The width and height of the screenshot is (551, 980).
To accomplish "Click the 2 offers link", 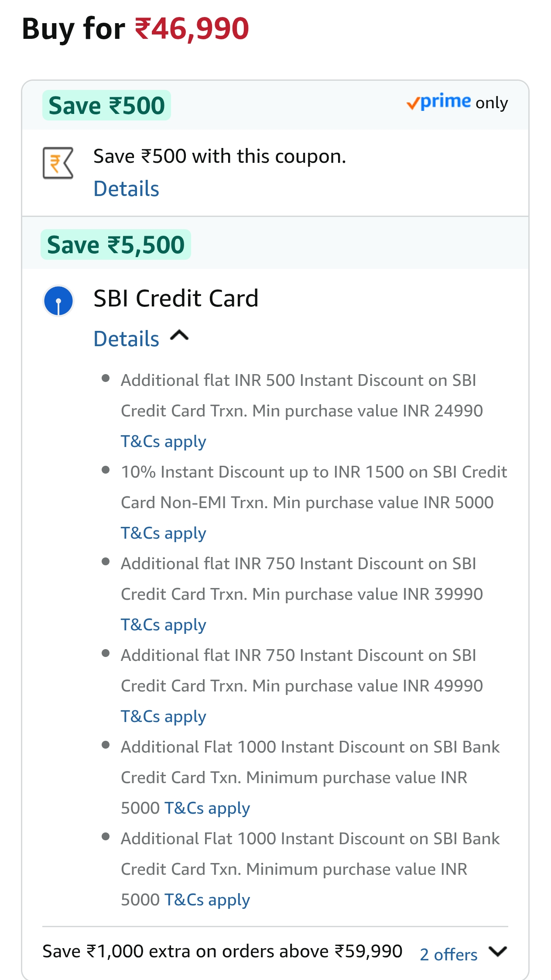I will tap(448, 955).
